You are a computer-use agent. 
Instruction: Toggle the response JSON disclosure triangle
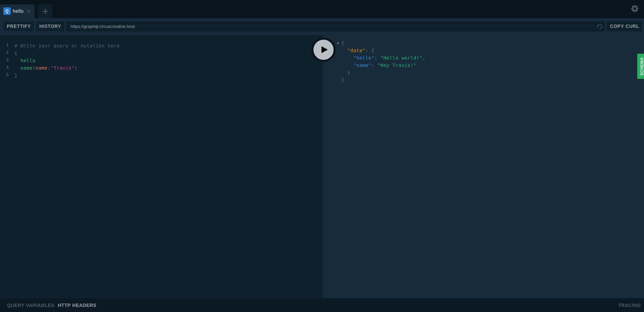(x=338, y=43)
